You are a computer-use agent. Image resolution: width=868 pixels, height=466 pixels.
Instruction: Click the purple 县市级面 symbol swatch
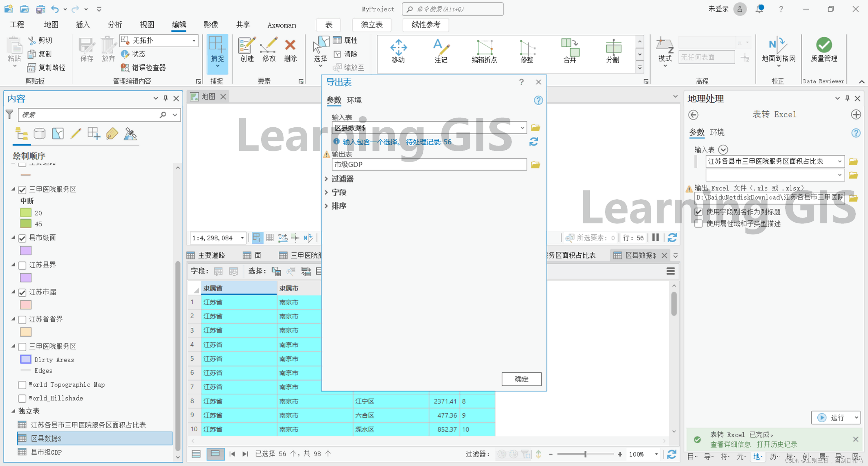click(x=26, y=251)
